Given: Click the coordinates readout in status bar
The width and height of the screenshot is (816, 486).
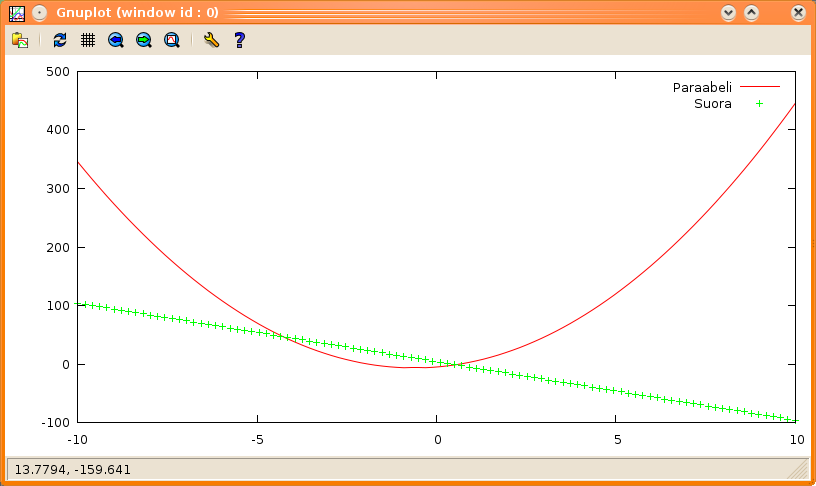Looking at the screenshot, I should [72, 470].
